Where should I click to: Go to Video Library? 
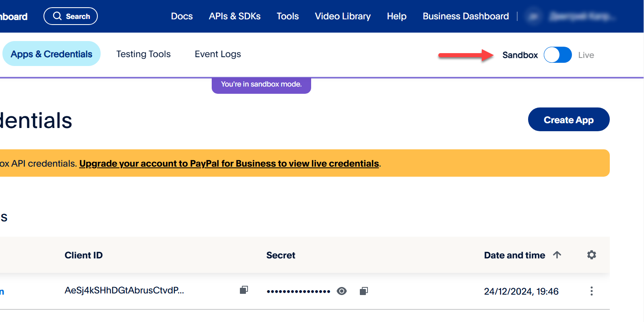(x=343, y=16)
